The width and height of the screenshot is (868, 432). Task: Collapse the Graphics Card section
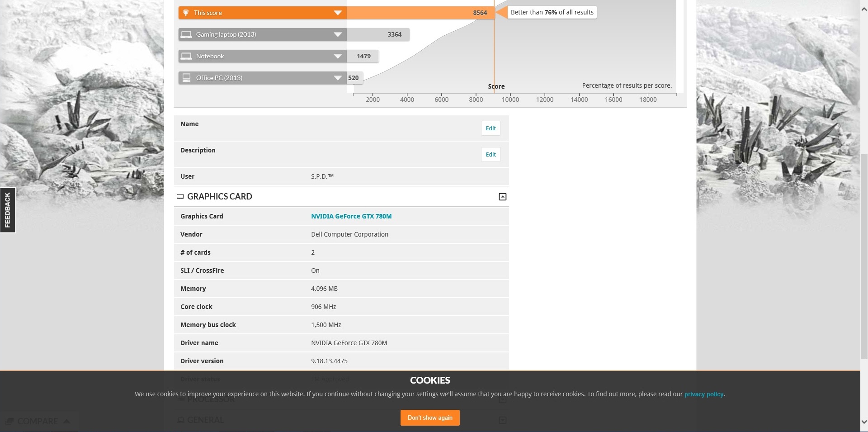point(502,197)
